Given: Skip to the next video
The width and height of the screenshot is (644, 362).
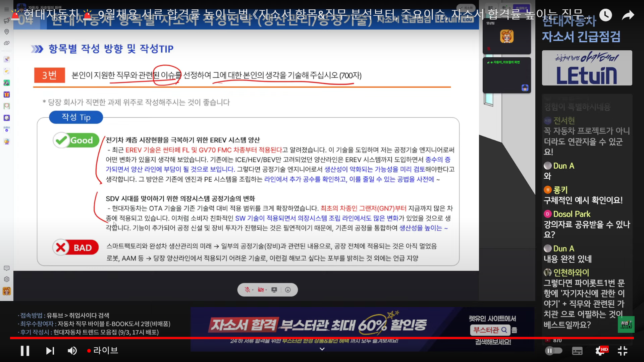Looking at the screenshot, I should [50, 351].
